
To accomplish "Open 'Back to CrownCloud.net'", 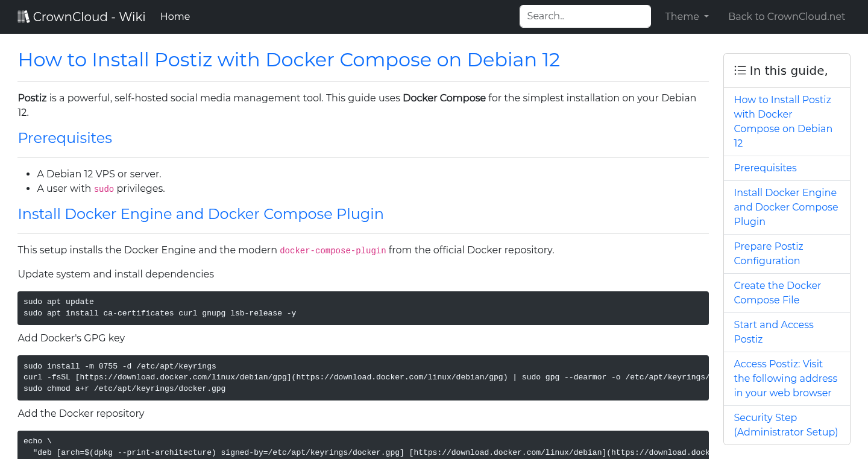I will [x=787, y=16].
